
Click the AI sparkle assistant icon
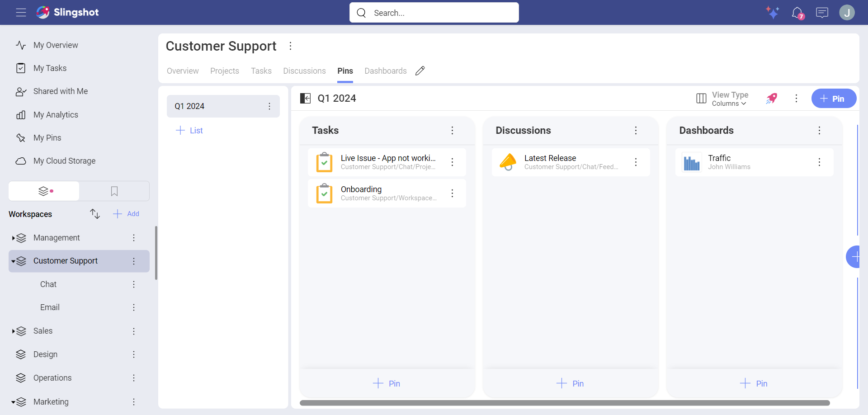point(772,12)
